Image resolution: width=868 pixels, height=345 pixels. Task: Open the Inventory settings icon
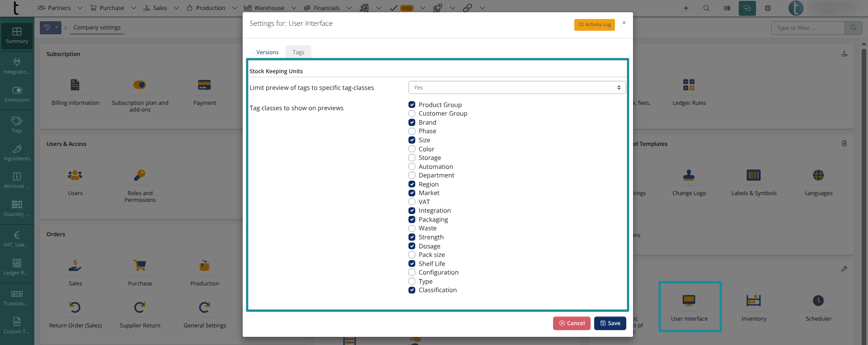[754, 300]
